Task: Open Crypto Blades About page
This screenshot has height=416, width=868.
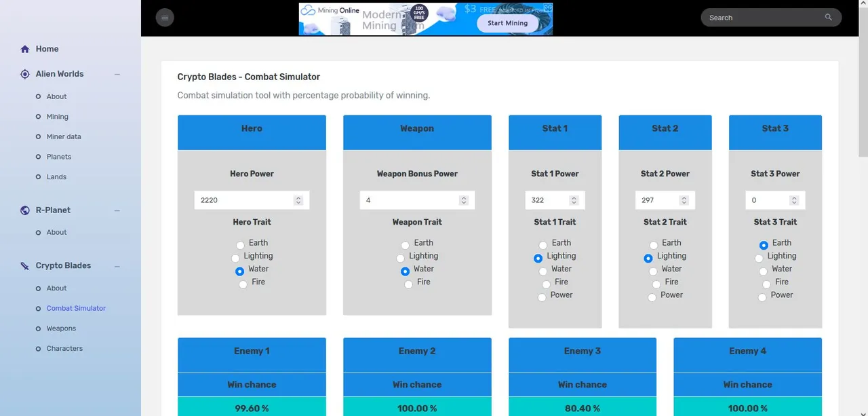Action: click(56, 288)
